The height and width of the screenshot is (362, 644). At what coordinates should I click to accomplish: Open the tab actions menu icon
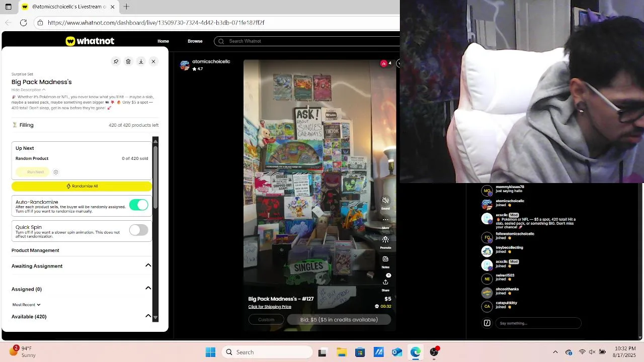(8, 7)
